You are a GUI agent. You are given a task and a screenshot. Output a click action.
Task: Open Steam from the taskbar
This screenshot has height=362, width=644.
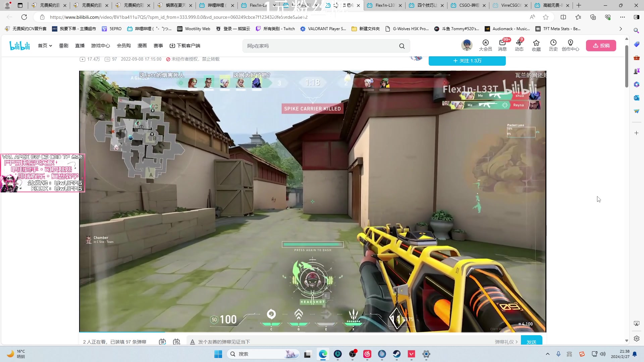click(397, 354)
